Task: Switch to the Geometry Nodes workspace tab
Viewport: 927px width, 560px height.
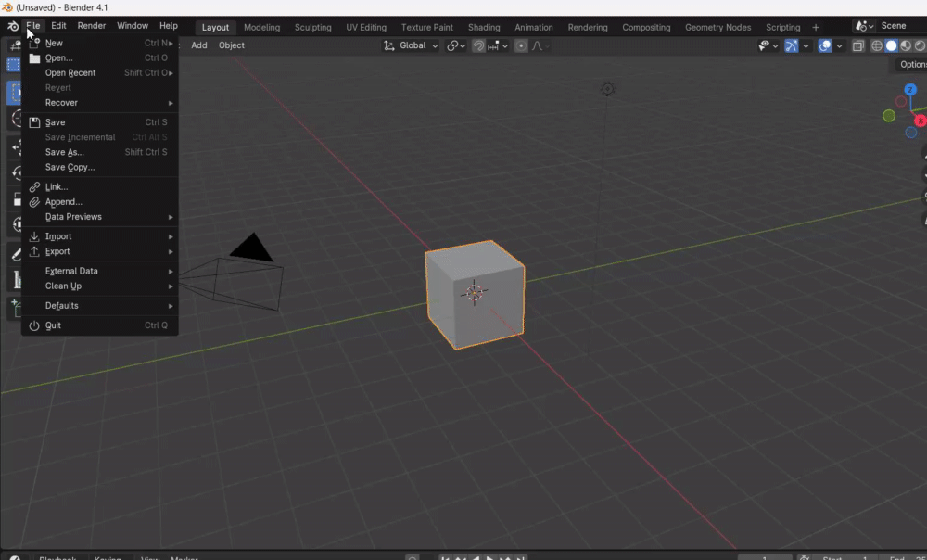Action: coord(717,27)
